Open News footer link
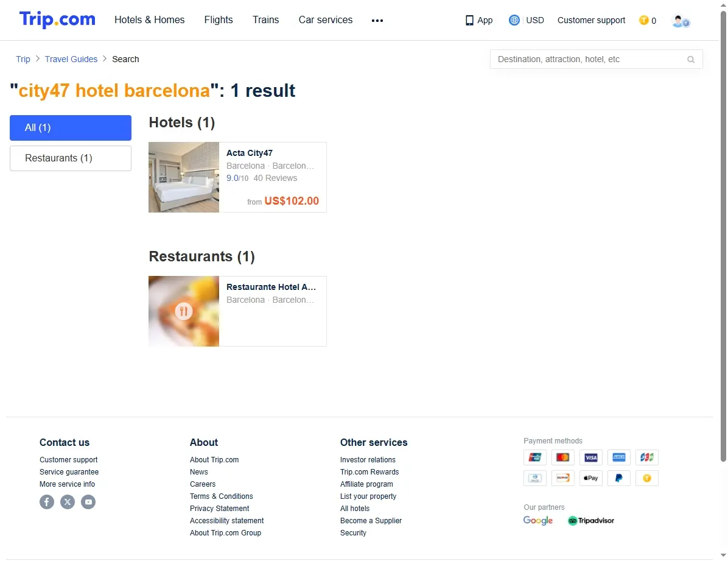The width and height of the screenshot is (728, 561). click(198, 471)
